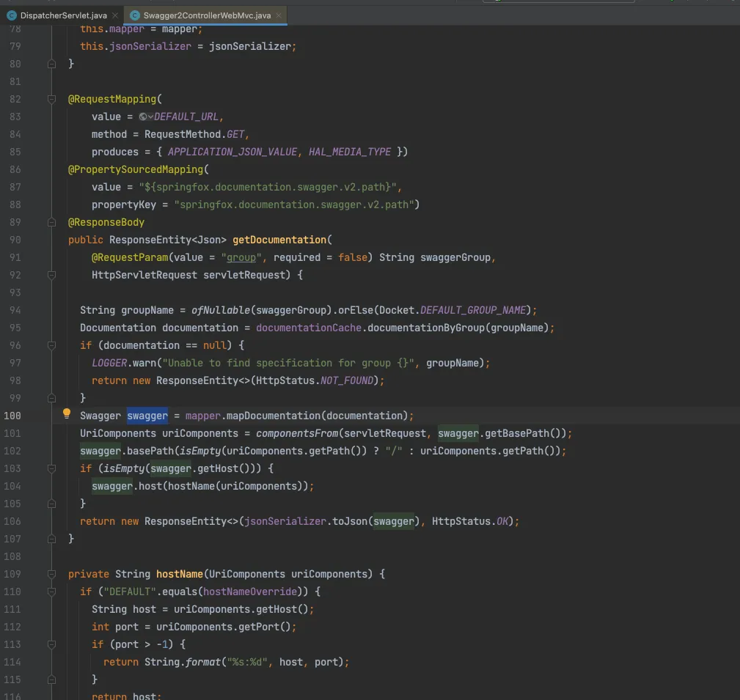Click the lightbulb intention icon on line 100

[66, 415]
